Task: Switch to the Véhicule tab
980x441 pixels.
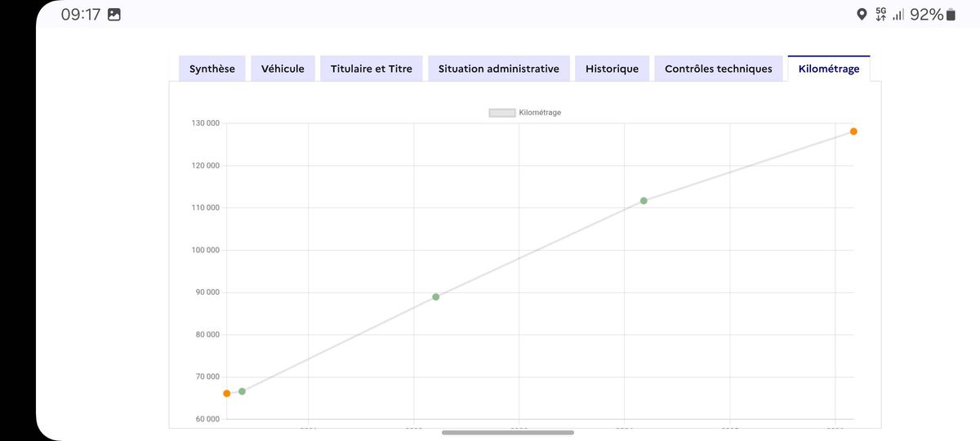Action: coord(283,69)
